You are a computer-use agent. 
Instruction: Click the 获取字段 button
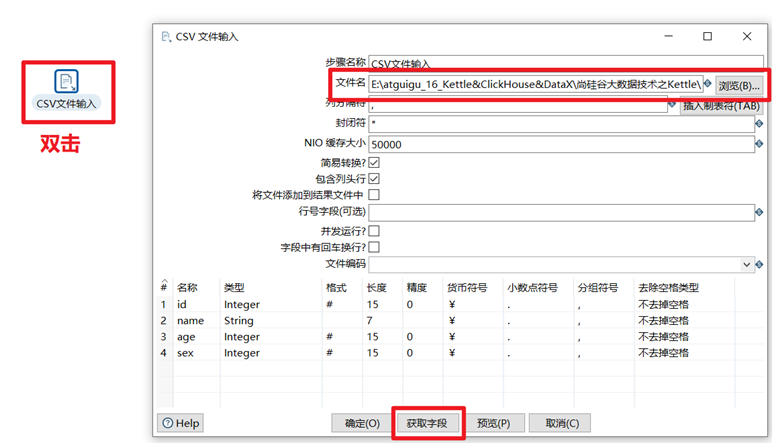click(x=427, y=423)
